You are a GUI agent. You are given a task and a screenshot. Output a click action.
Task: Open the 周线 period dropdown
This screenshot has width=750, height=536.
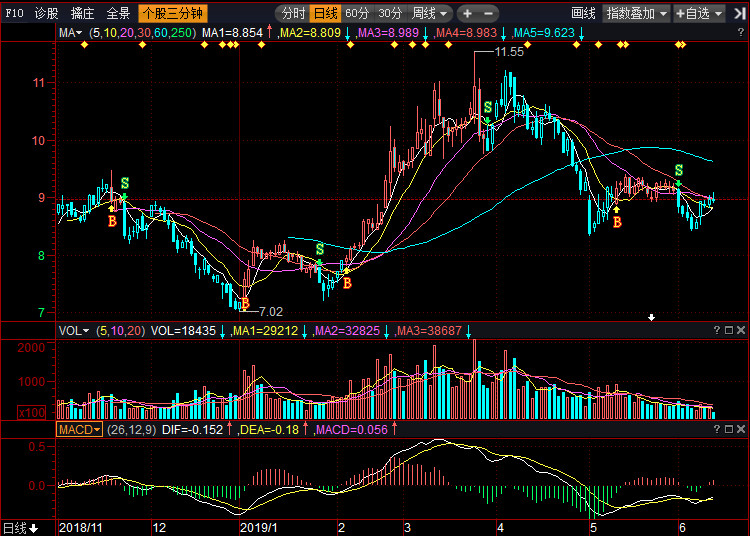430,14
